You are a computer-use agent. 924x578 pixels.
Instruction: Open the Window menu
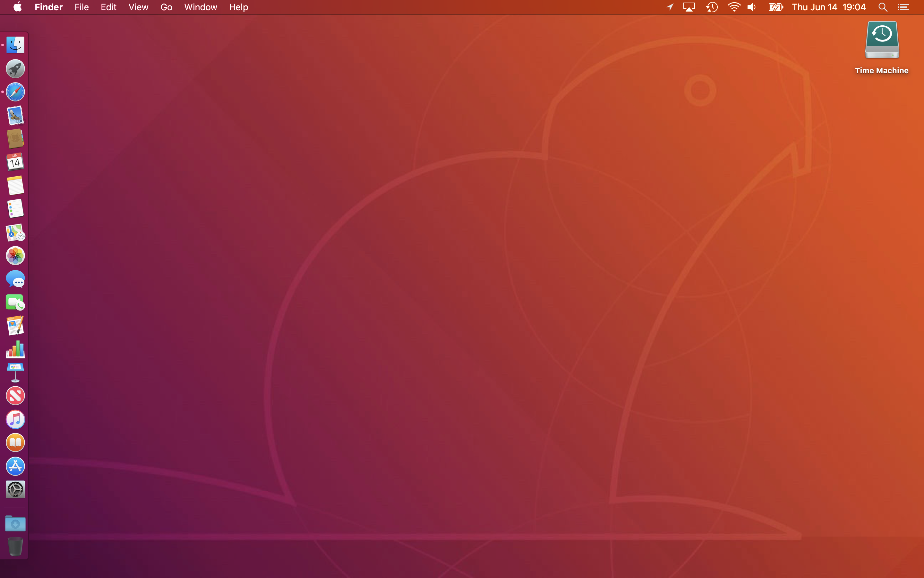pos(201,7)
